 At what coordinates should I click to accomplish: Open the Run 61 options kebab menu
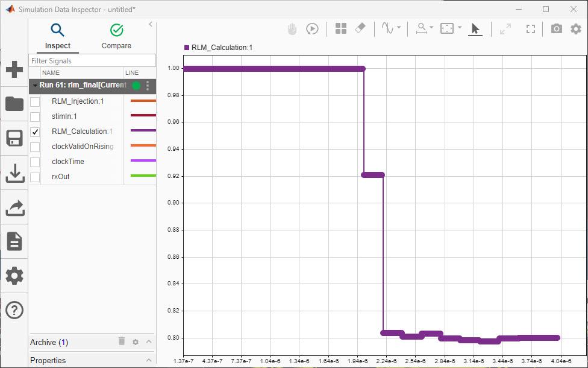148,86
